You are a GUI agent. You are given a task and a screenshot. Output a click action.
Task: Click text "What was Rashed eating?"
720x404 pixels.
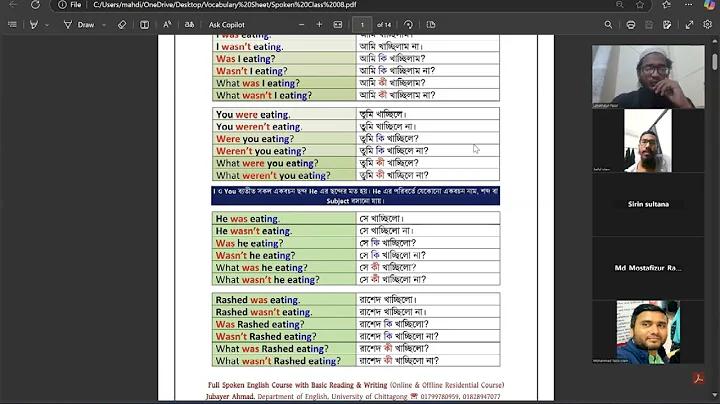[272, 349]
